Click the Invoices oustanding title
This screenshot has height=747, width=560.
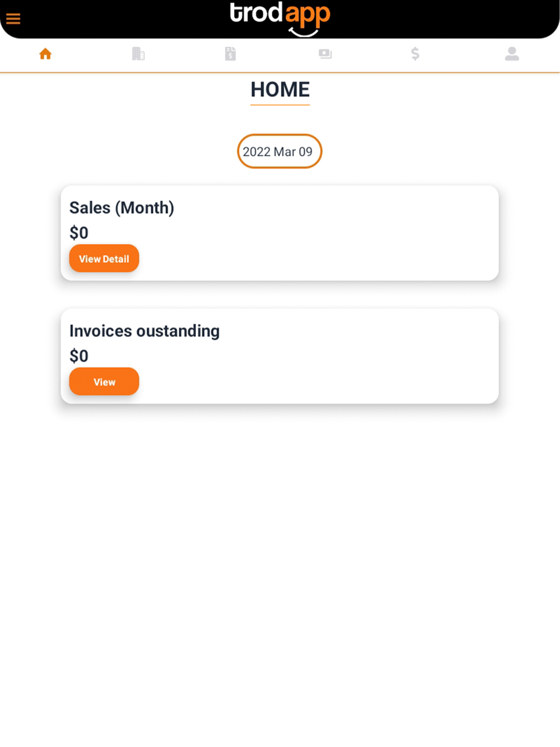point(144,331)
